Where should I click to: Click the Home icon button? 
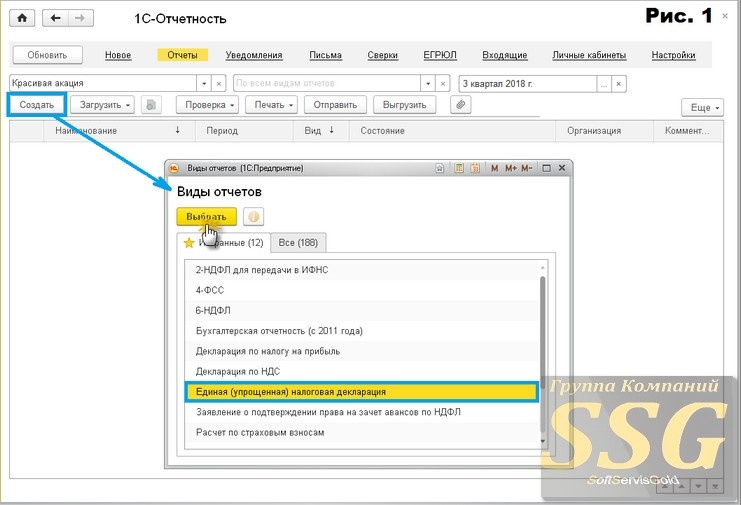coord(22,18)
